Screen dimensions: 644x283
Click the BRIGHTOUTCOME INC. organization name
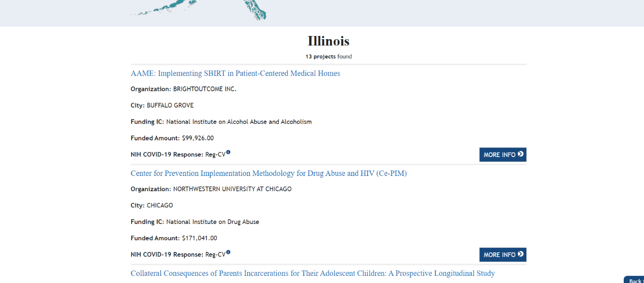(205, 89)
